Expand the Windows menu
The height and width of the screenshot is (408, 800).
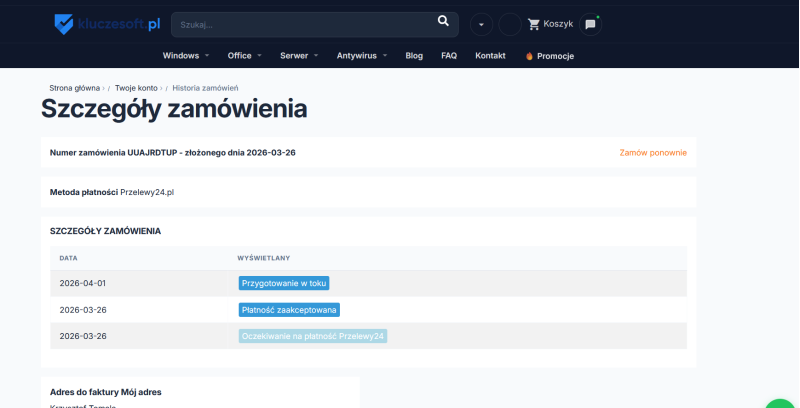tap(185, 56)
